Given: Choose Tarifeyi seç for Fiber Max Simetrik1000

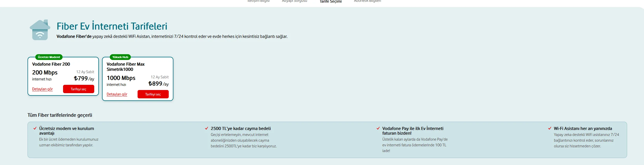Looking at the screenshot, I should click(153, 94).
